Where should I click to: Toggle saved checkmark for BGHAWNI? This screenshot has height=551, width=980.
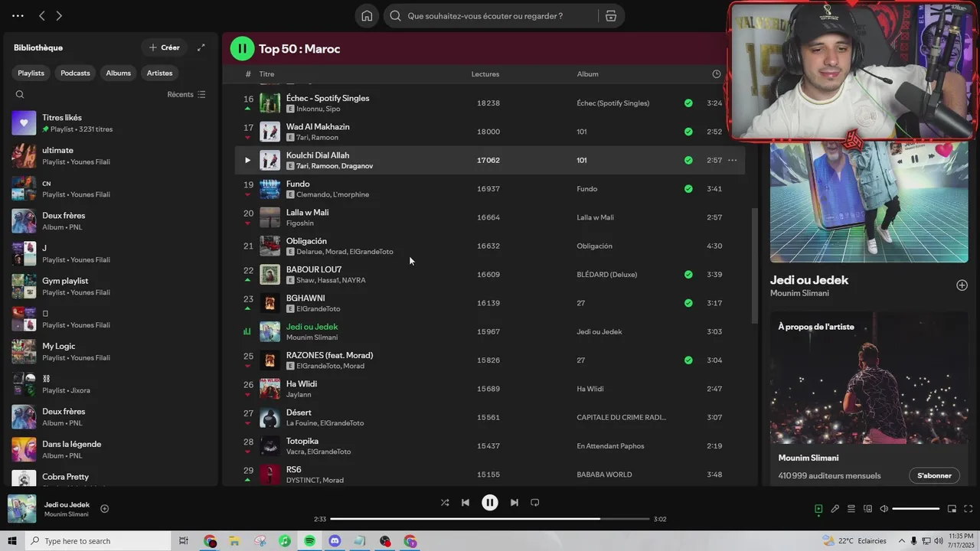(688, 303)
